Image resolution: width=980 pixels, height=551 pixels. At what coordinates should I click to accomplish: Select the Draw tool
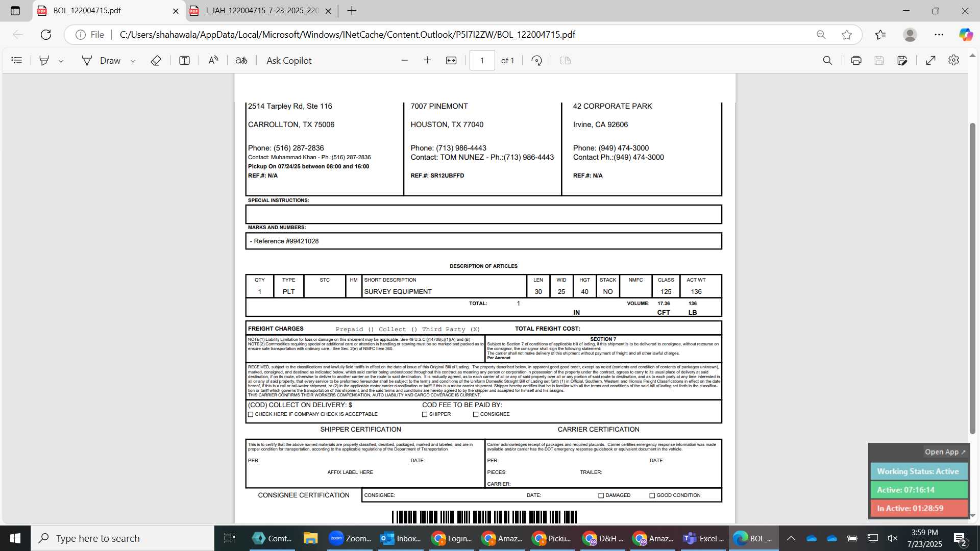102,60
